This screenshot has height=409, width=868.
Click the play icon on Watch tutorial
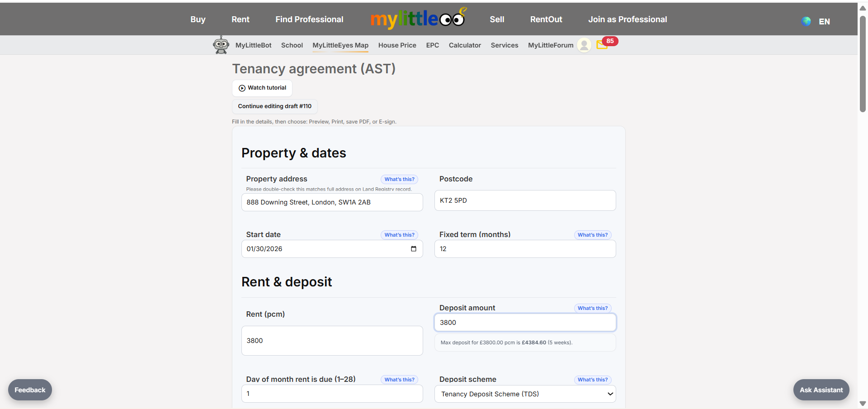[x=242, y=88]
